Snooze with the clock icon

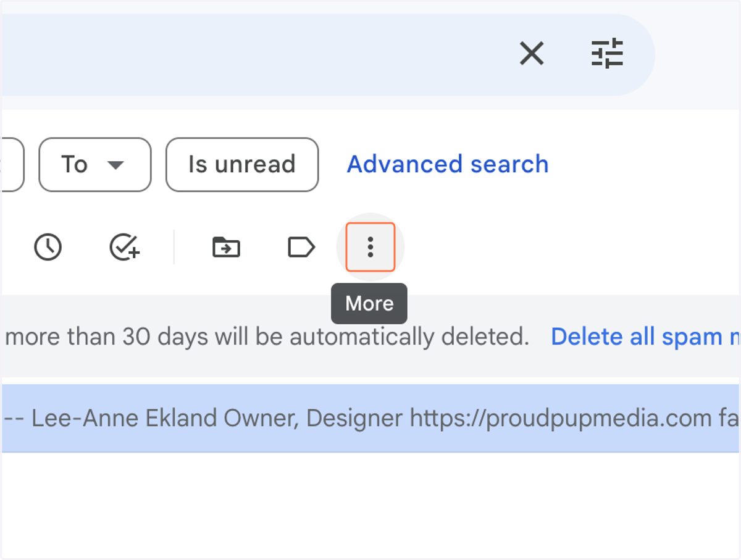pos(48,247)
